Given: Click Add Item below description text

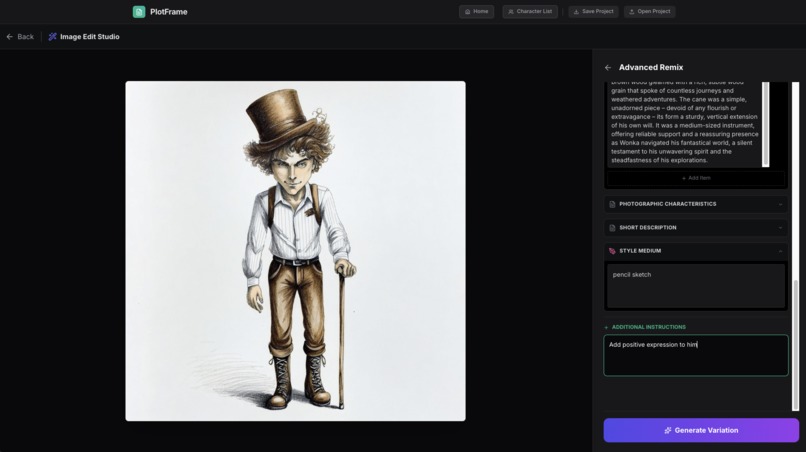Looking at the screenshot, I should pyautogui.click(x=696, y=178).
